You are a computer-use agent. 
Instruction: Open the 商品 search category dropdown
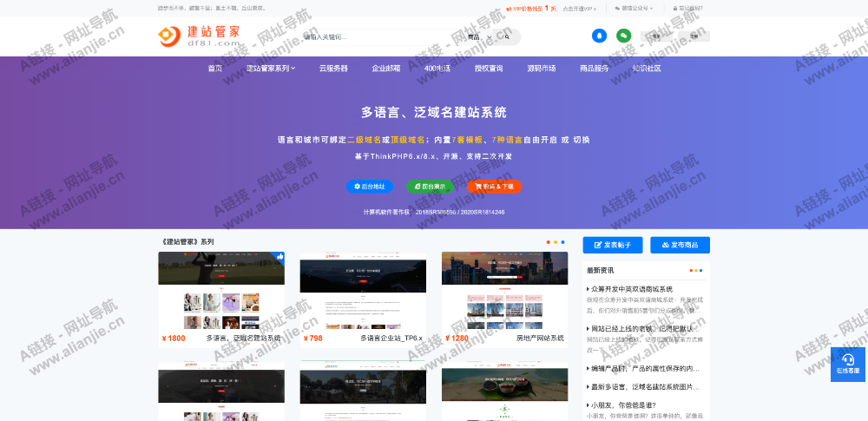479,37
